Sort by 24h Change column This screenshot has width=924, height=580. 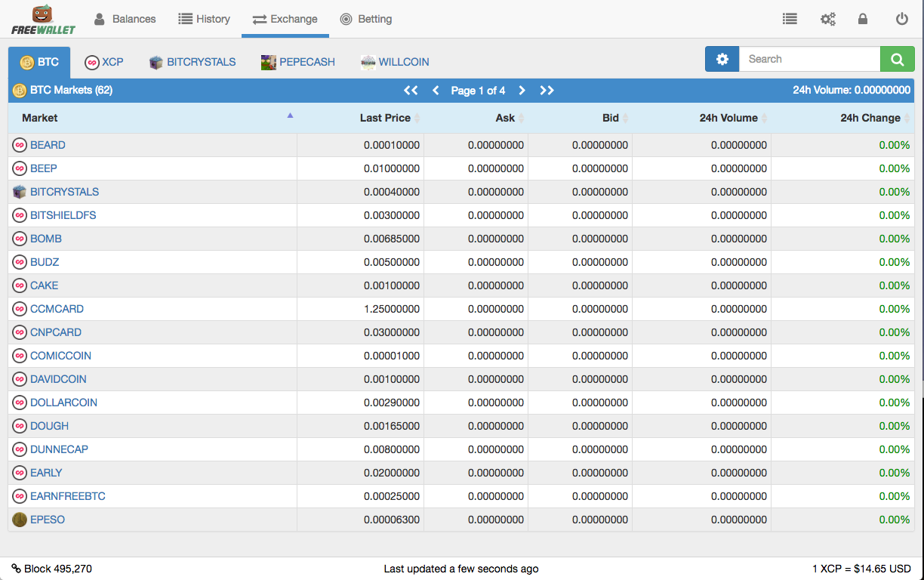842,118
